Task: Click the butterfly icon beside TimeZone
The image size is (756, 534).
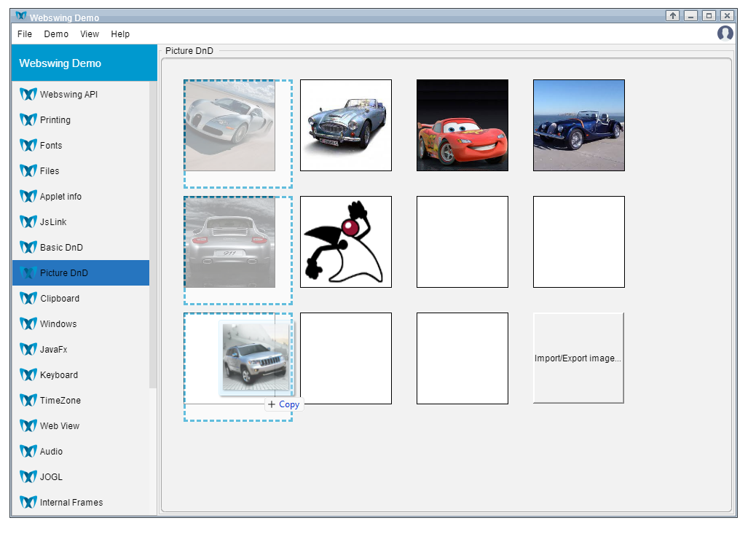Action: (28, 401)
